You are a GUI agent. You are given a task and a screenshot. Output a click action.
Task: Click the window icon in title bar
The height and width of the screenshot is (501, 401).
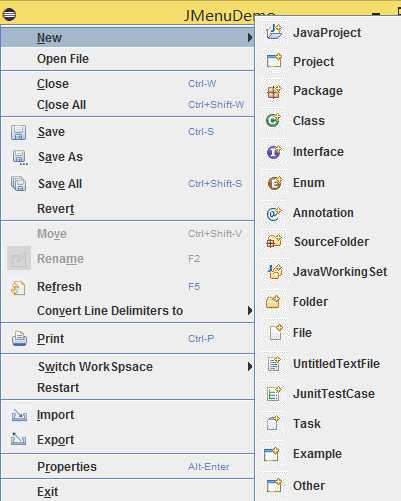[9, 14]
